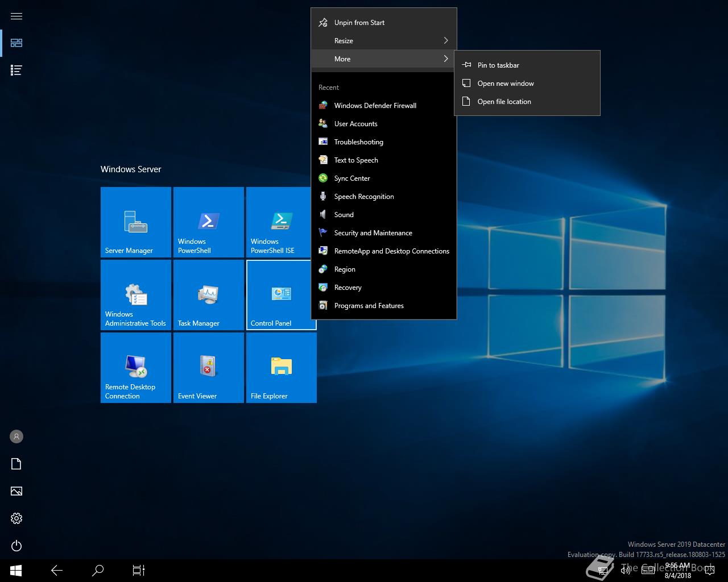This screenshot has width=728, height=582.
Task: Choose Open file location
Action: point(527,102)
